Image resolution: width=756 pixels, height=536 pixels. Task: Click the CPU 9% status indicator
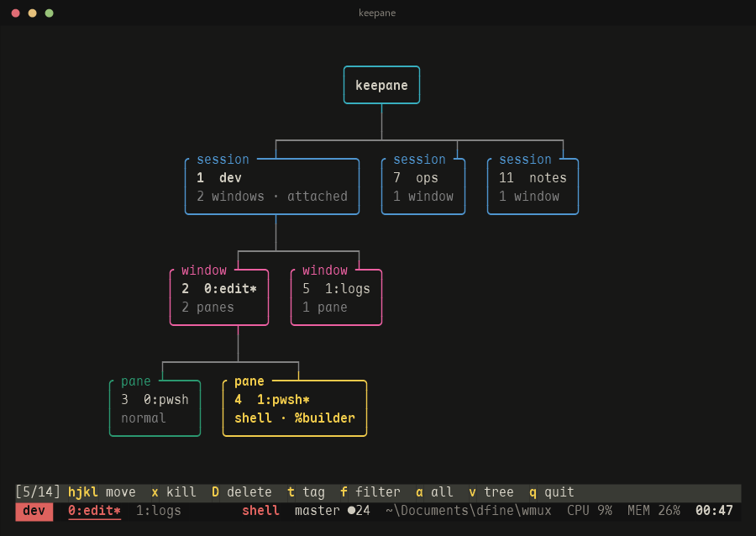pos(589,511)
